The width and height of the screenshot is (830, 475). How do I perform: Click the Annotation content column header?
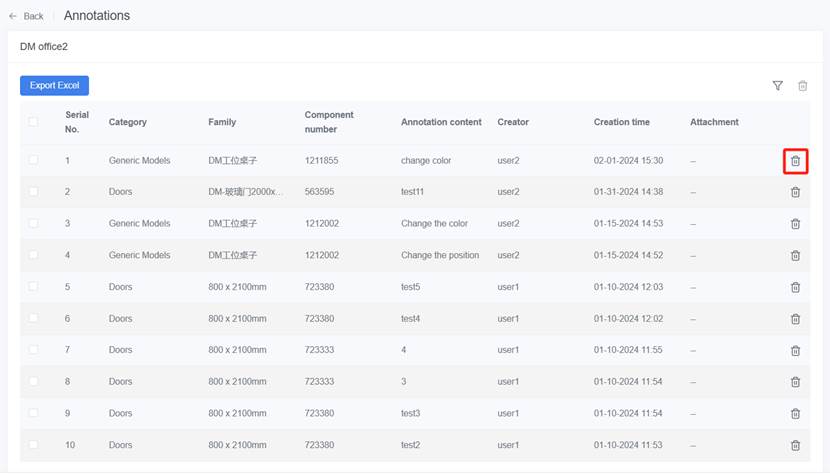441,122
